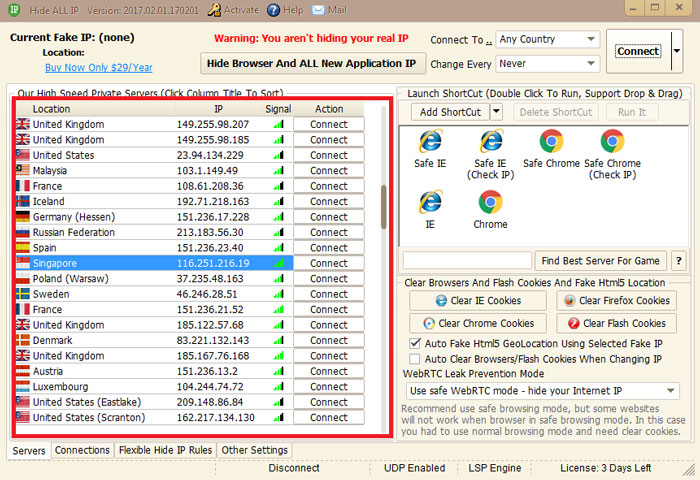Open the Add ShortCut dropdown arrow
The height and width of the screenshot is (480, 700).
pyautogui.click(x=497, y=112)
